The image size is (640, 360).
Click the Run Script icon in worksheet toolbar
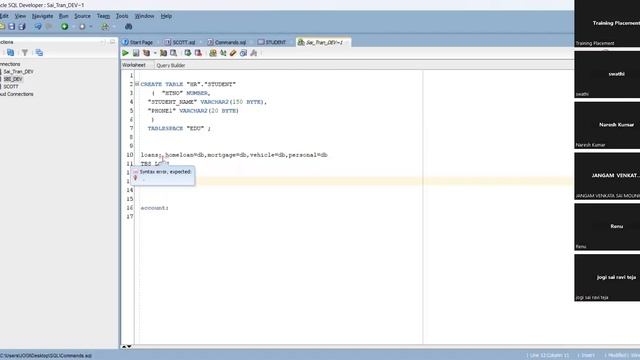(x=136, y=53)
